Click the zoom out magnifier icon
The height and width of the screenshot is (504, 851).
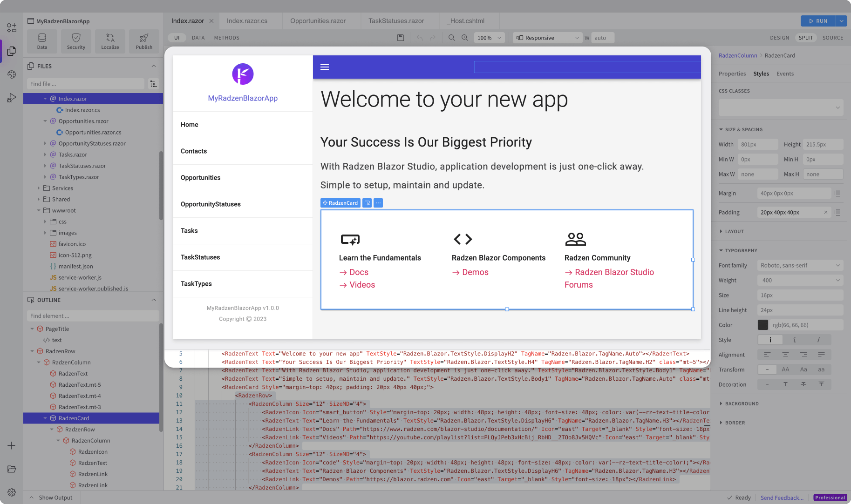451,38
